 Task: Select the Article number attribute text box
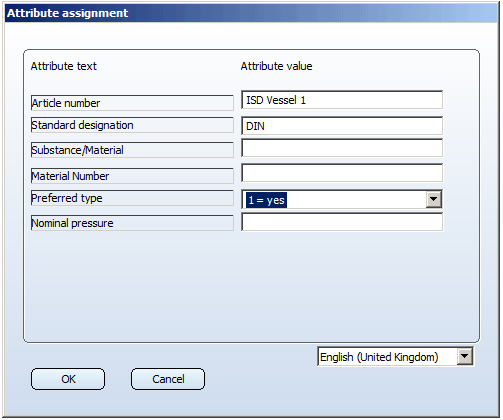[x=132, y=103]
